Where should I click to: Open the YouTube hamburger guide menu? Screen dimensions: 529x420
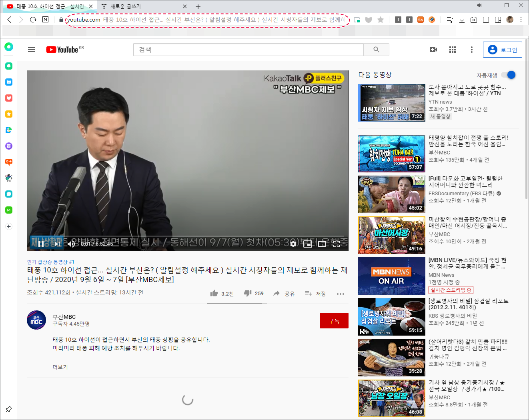(32, 50)
